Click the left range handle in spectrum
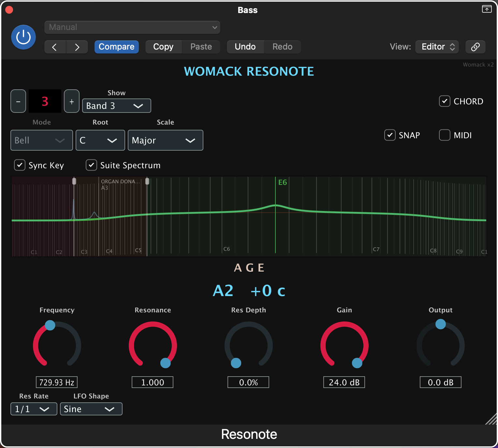Image resolution: width=498 pixels, height=448 pixels. coord(74,181)
